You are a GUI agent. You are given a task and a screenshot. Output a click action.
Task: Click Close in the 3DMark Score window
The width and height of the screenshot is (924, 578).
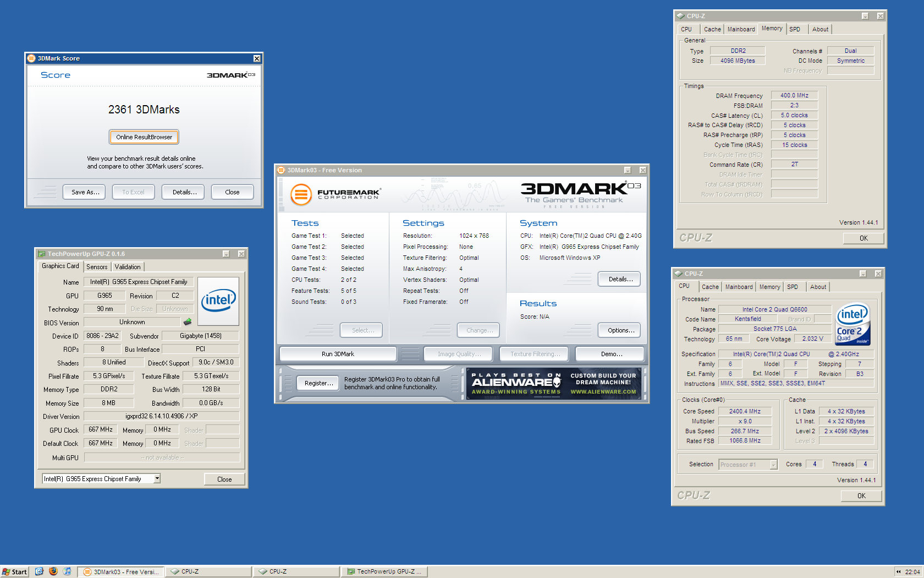[232, 192]
